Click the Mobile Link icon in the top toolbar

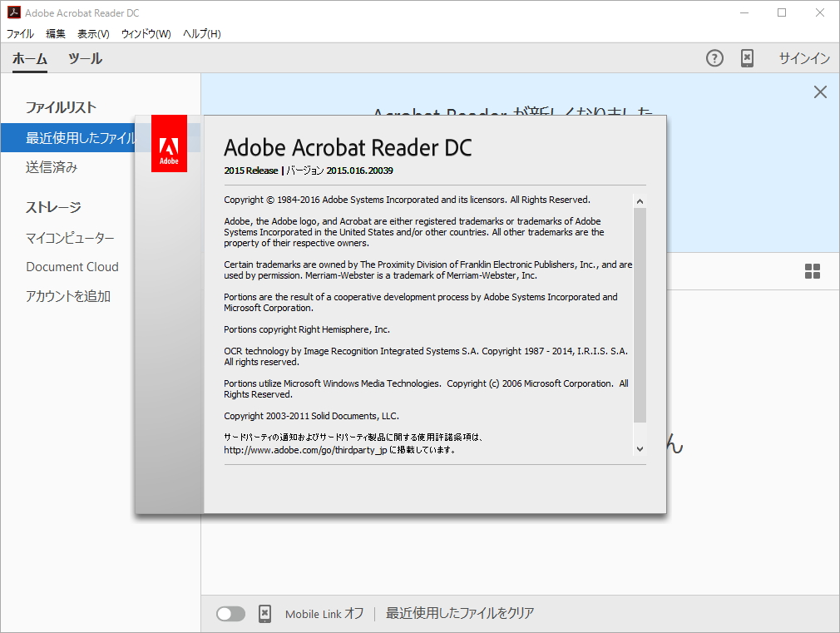(747, 58)
